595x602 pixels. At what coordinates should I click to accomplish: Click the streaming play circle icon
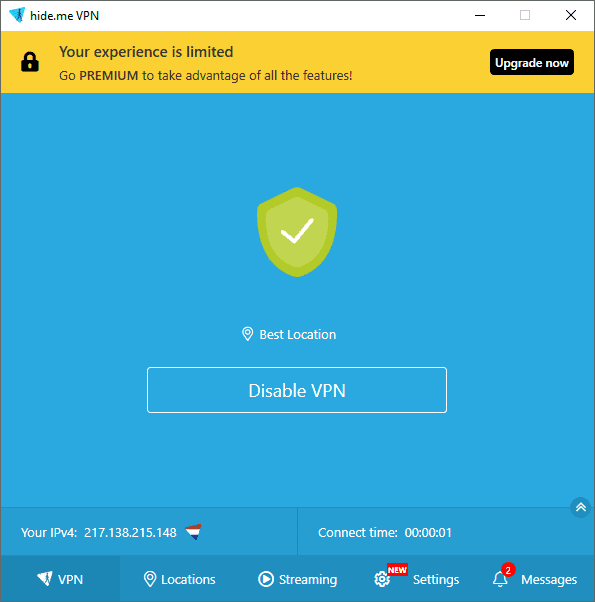tap(266, 579)
